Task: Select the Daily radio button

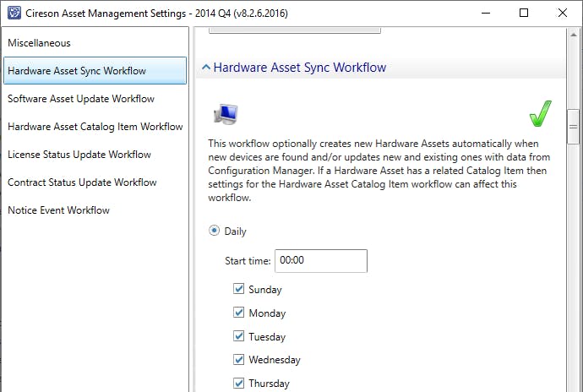Action: [x=213, y=231]
